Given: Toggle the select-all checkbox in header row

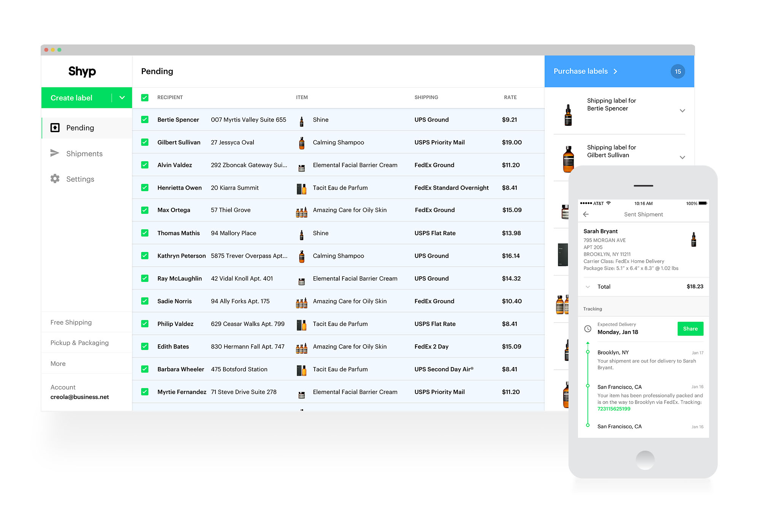Looking at the screenshot, I should (145, 98).
